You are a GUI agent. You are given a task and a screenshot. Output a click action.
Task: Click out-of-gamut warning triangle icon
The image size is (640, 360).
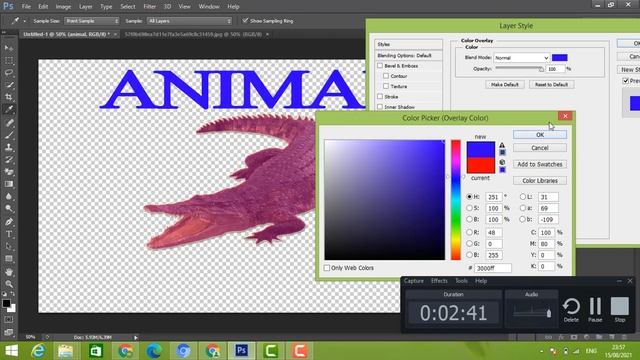pos(502,145)
